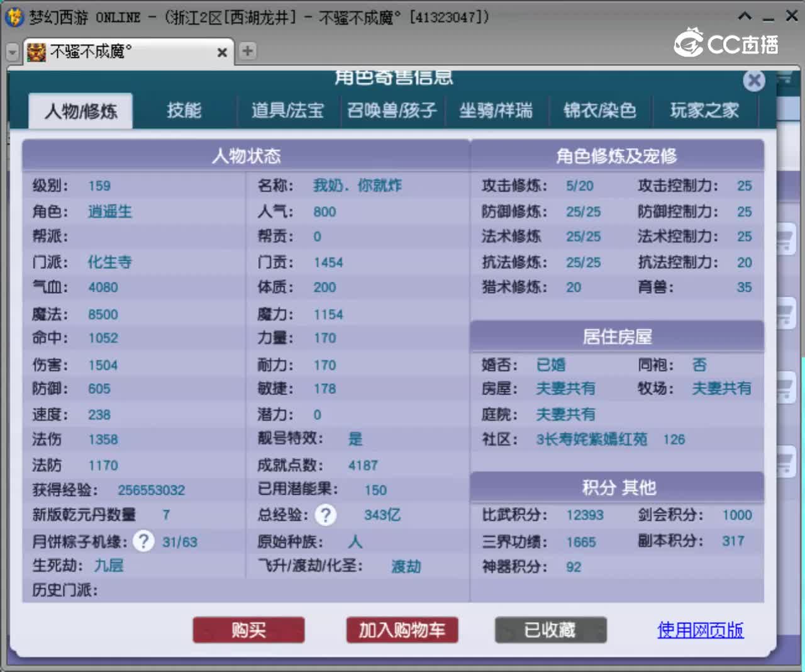Click the plus icon to add a new tab

(248, 51)
